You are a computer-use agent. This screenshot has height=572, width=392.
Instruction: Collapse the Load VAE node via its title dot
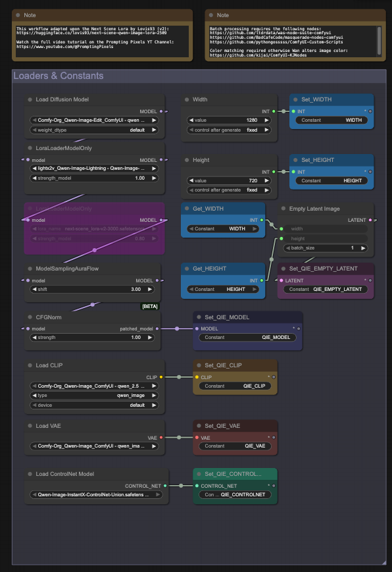click(x=30, y=426)
